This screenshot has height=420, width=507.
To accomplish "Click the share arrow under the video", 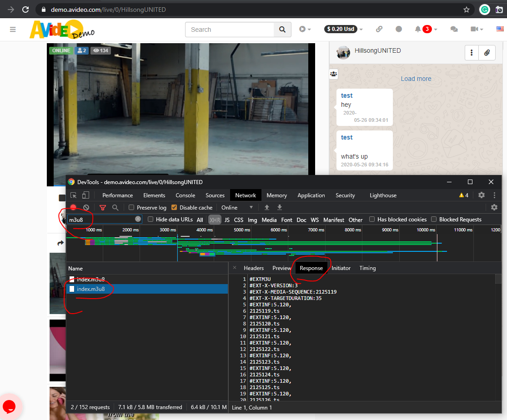I will tap(60, 243).
